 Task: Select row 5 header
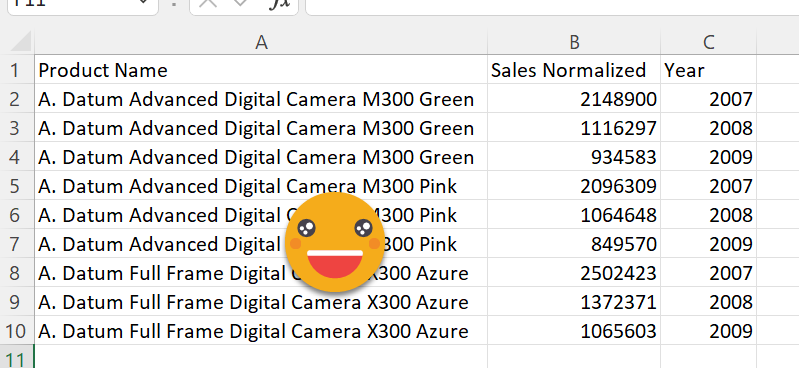pyautogui.click(x=17, y=186)
